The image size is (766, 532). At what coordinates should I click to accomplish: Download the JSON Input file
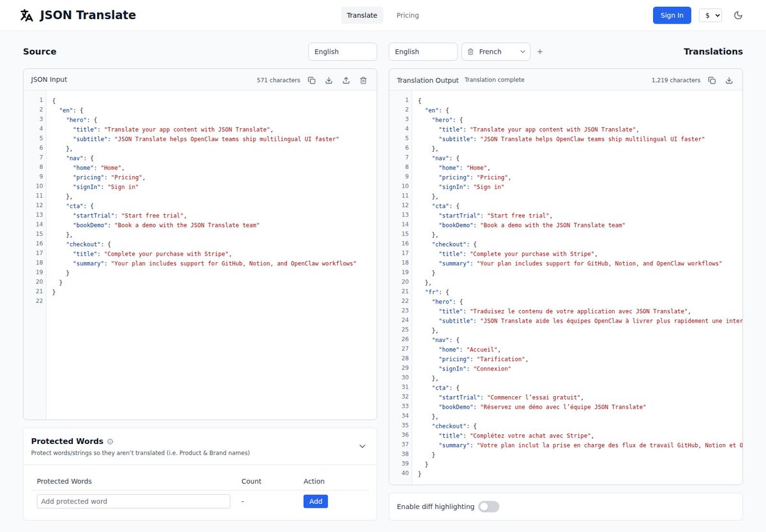click(x=329, y=80)
